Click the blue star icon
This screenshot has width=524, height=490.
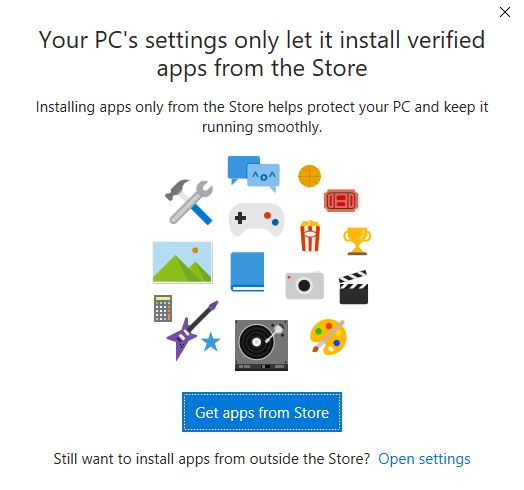click(x=211, y=342)
